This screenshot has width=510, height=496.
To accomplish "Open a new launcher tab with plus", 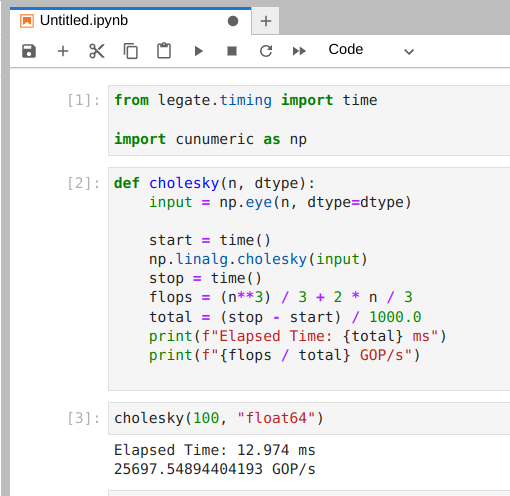I will point(266,21).
